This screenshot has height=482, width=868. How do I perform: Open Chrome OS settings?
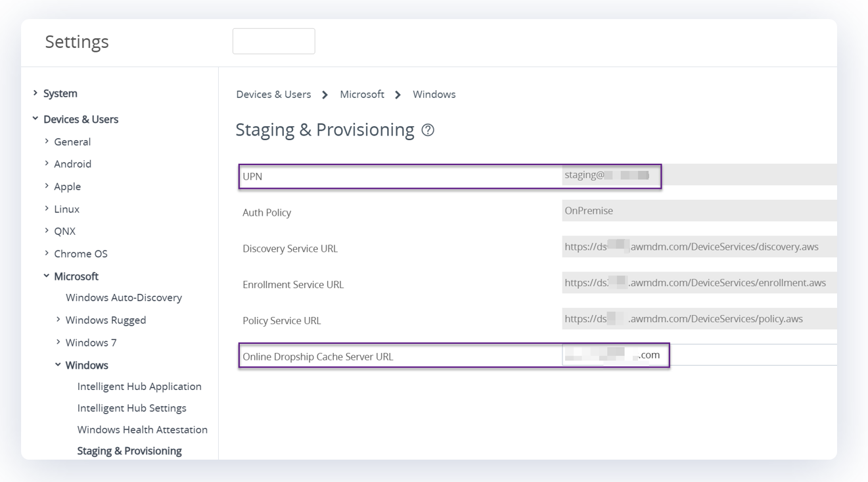click(x=80, y=254)
